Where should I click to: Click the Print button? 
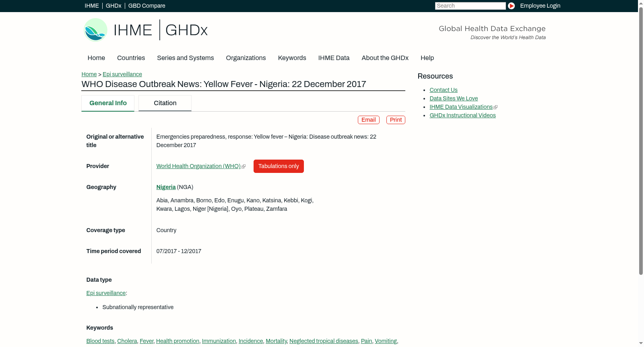point(396,120)
